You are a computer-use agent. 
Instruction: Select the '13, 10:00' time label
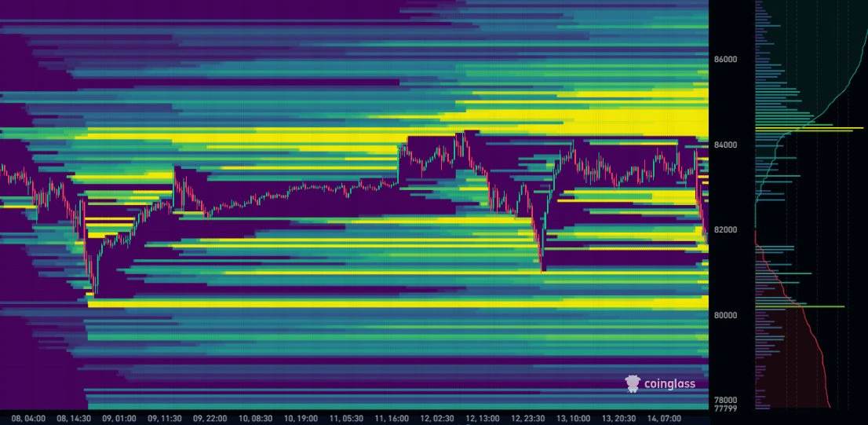tap(573, 419)
